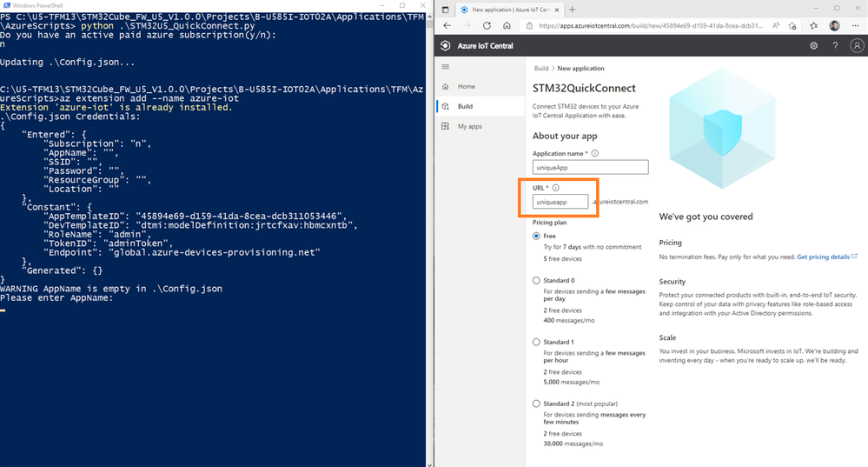Screen dimensions: 868x467
Task: Open the tab actions menu icon
Action: [445, 10]
